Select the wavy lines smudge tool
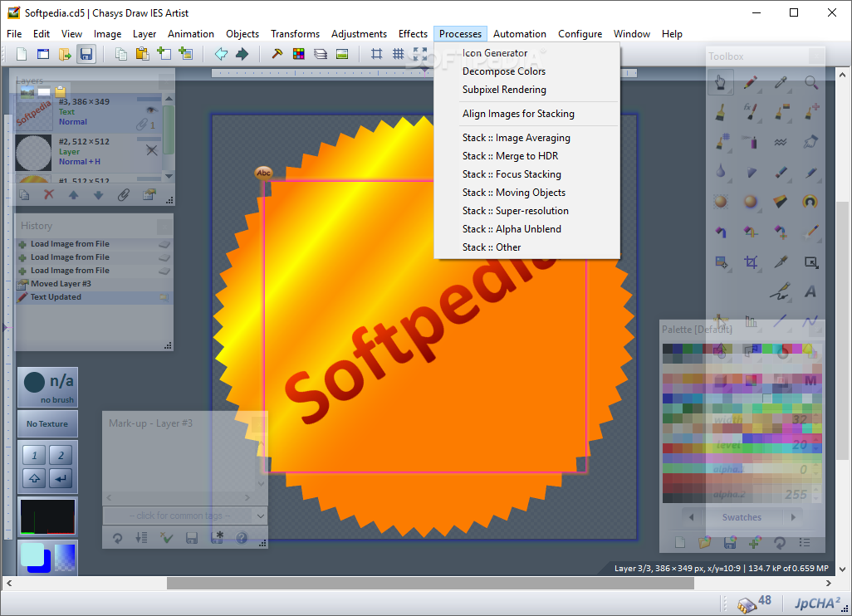 [x=781, y=142]
